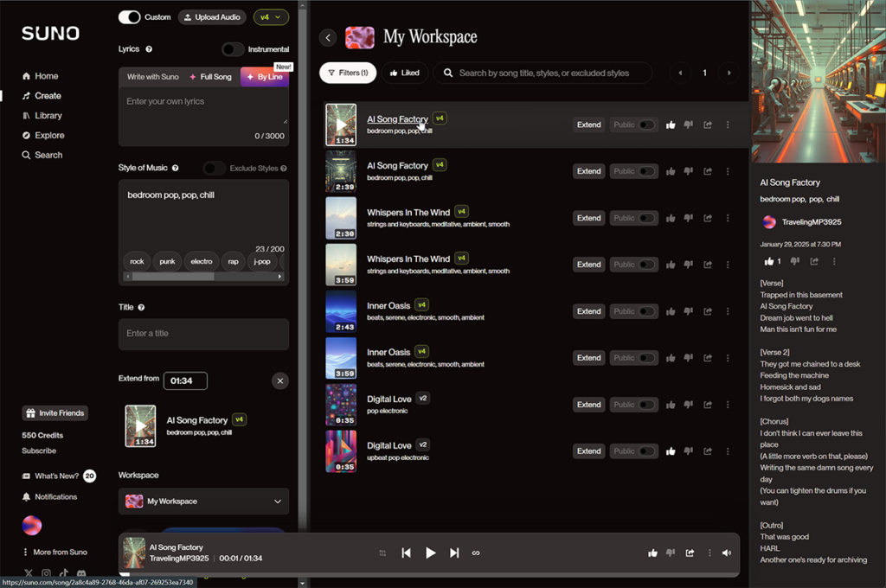Go to the previous page of songs

pos(680,73)
